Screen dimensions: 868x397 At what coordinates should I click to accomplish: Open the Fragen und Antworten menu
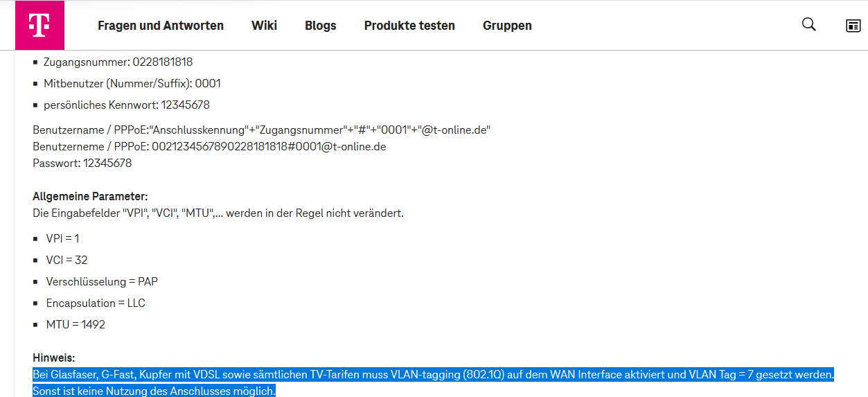(x=160, y=26)
